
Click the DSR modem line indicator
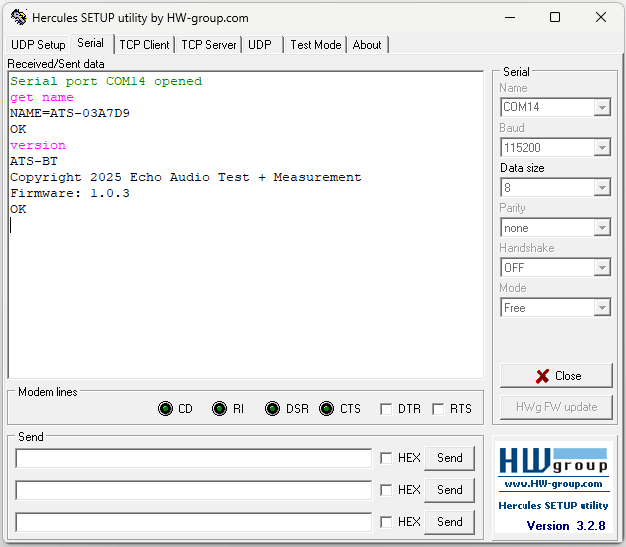(273, 408)
